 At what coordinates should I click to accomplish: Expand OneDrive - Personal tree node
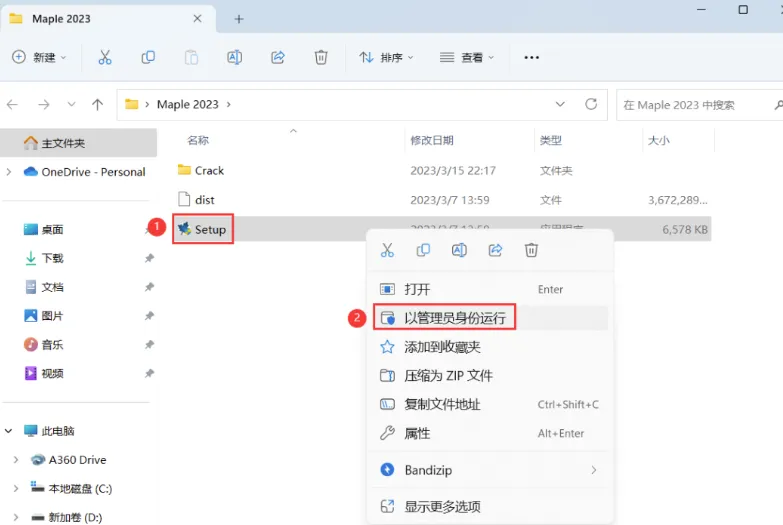click(x=8, y=172)
